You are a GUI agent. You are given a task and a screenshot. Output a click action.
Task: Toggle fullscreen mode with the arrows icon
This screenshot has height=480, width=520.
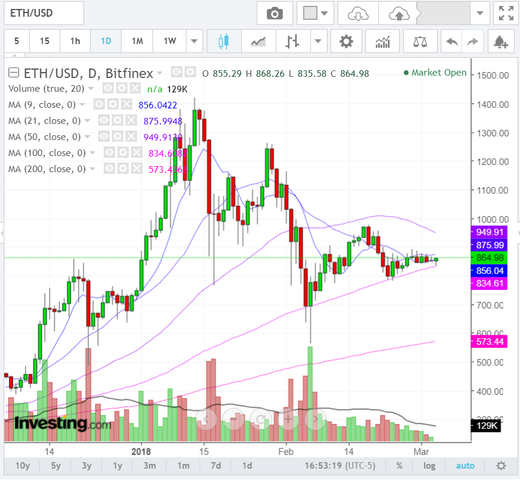[x=506, y=13]
